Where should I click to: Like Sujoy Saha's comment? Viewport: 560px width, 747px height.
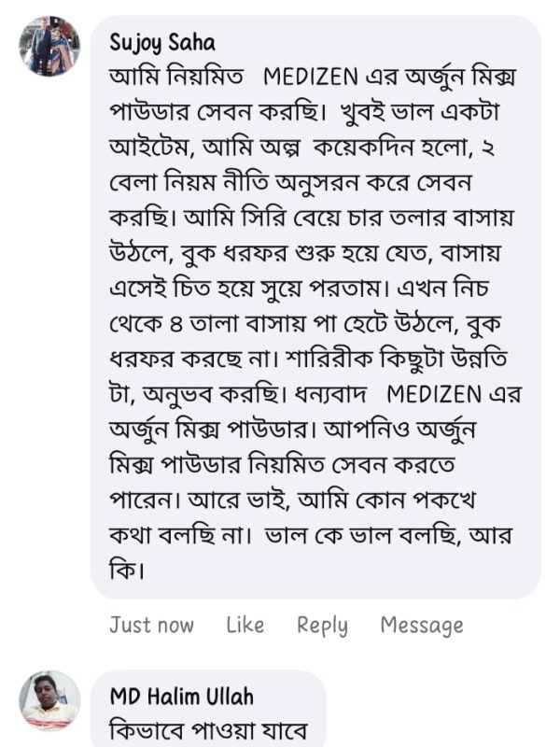click(245, 625)
